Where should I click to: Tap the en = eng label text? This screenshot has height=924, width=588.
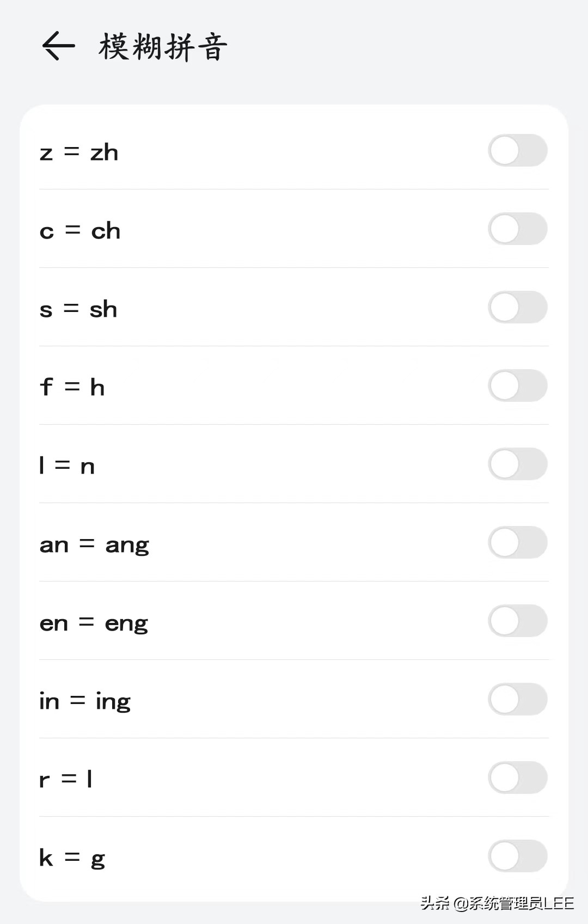click(x=94, y=623)
